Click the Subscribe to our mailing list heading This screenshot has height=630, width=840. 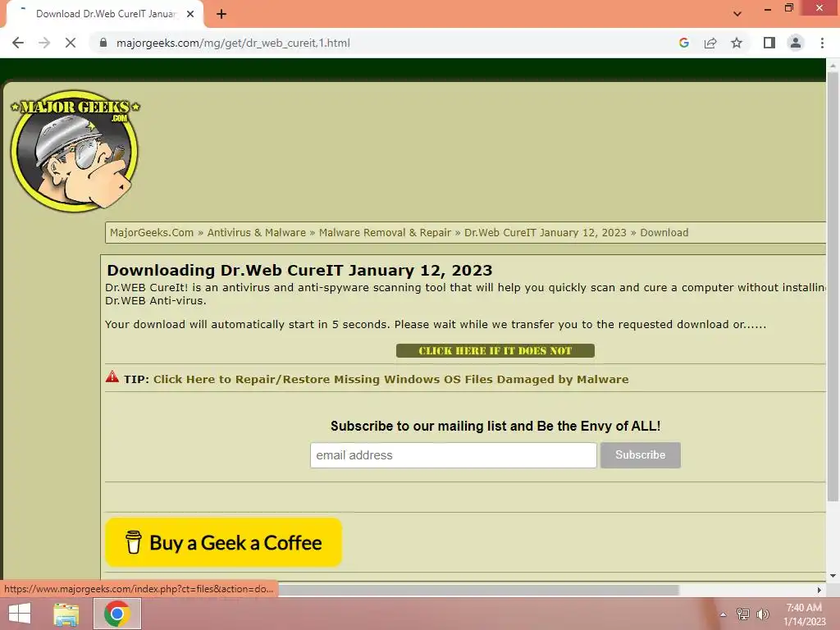(495, 426)
